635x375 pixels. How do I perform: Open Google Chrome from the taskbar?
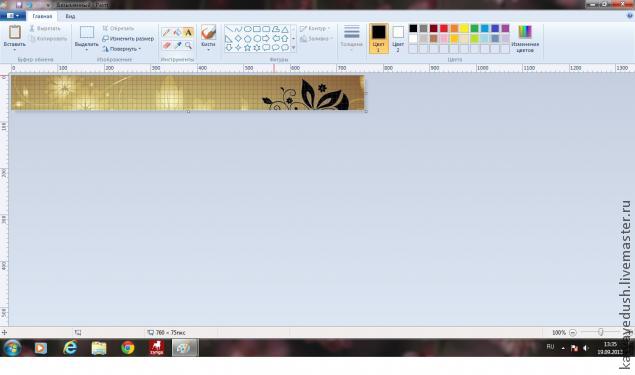click(x=128, y=348)
